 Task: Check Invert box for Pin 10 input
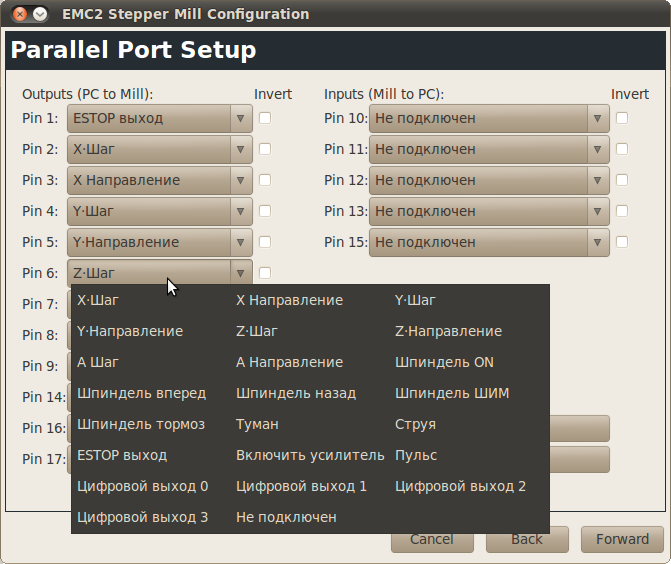622,118
